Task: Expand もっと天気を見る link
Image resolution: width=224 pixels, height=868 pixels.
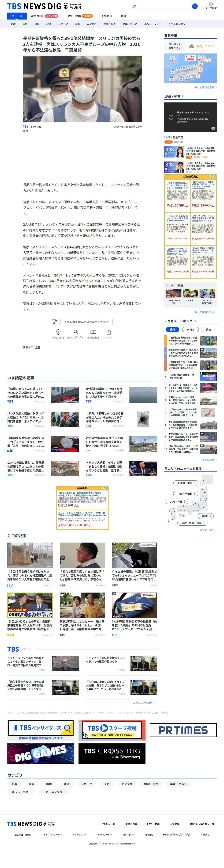Action: tap(206, 88)
